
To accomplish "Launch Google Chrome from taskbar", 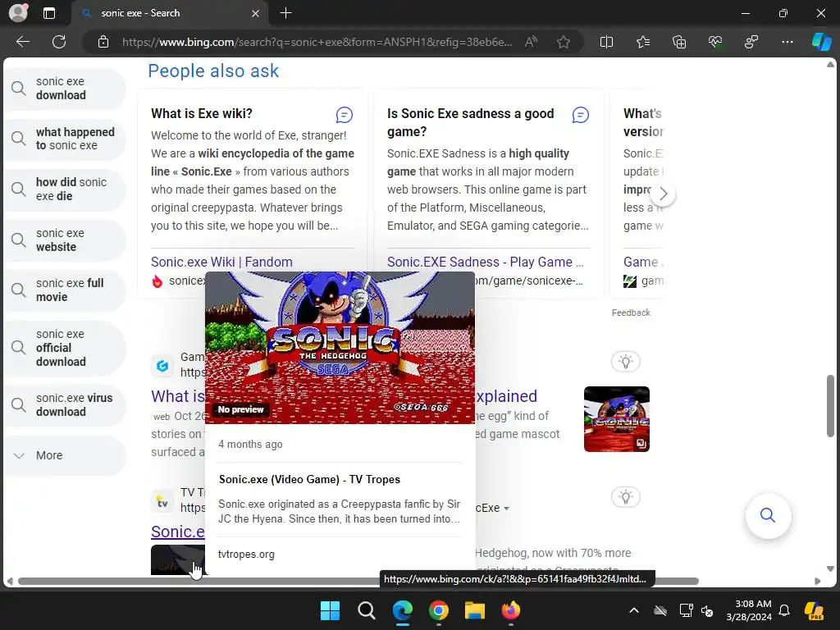I will [438, 610].
